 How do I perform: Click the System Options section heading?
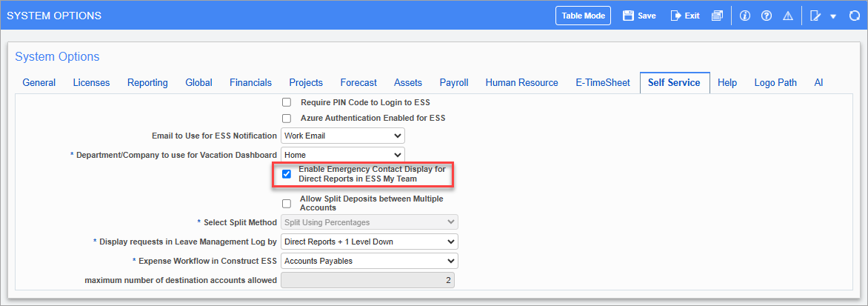[57, 56]
